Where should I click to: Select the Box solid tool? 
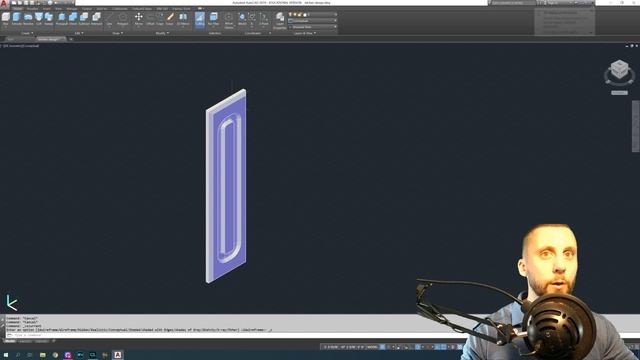click(6, 18)
